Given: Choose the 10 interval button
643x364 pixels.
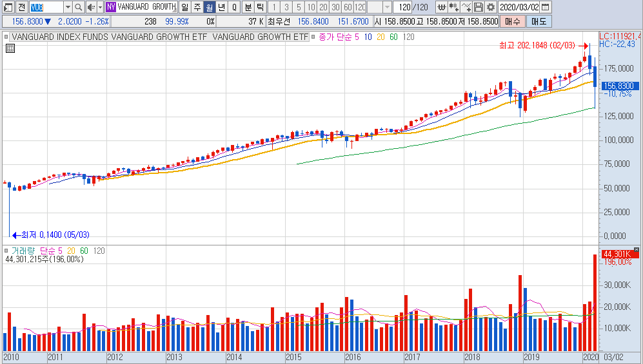Looking at the screenshot, I should (312, 7).
